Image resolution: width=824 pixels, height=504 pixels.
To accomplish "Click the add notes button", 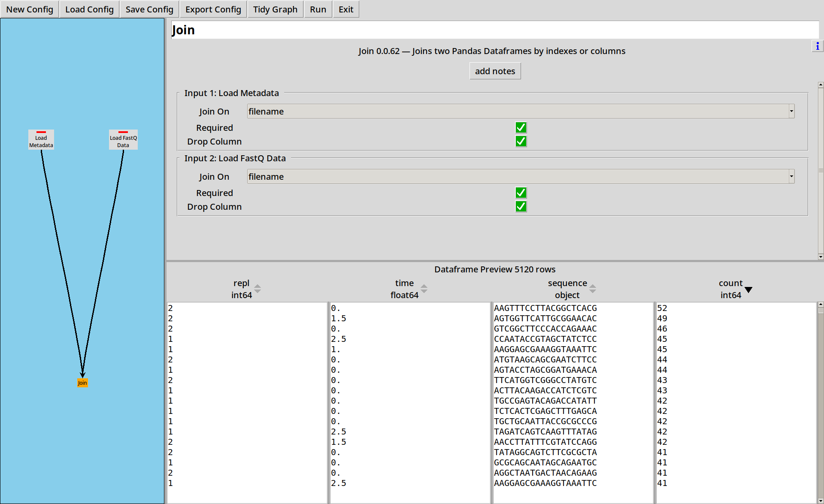I will click(x=495, y=71).
